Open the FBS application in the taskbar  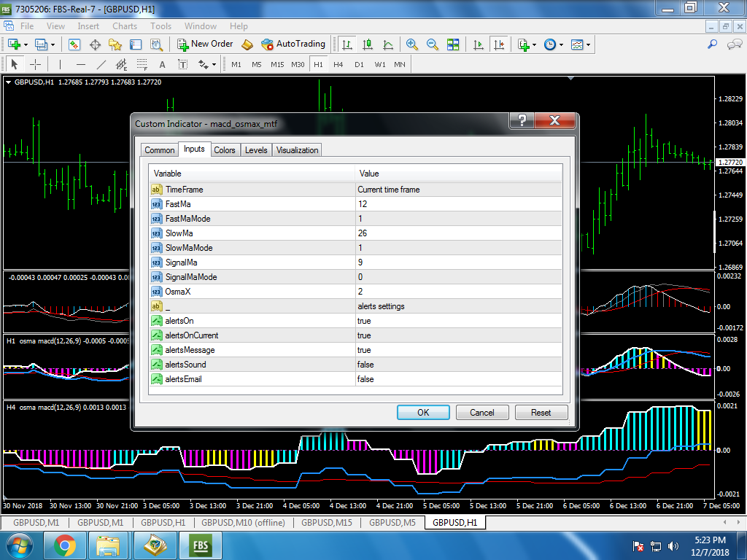point(201,545)
